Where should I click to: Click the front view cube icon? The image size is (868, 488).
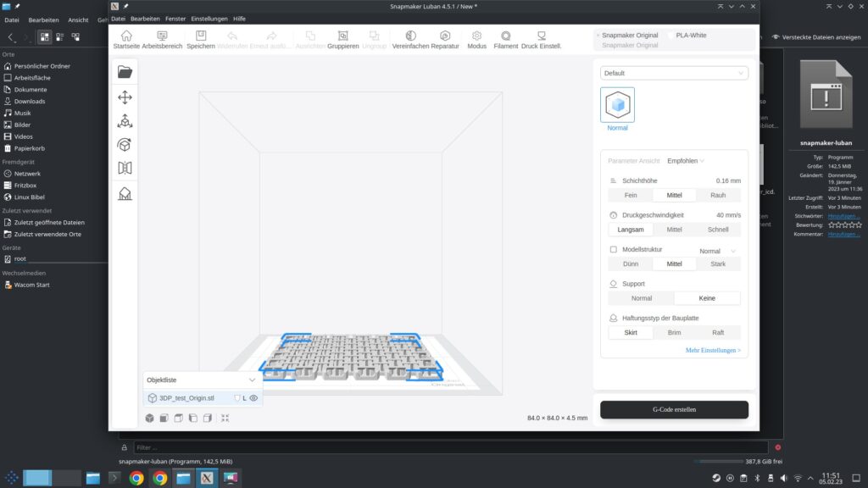click(164, 419)
